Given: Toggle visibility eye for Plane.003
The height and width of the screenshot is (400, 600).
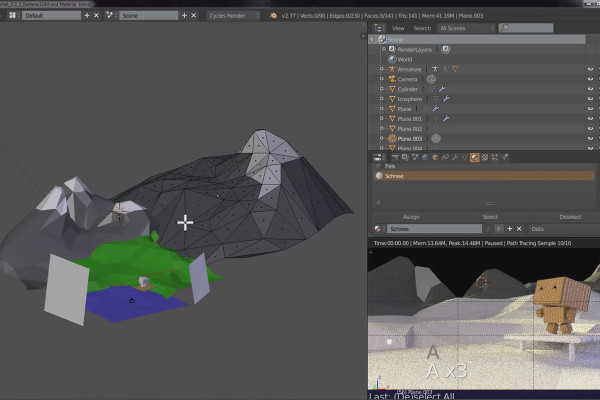Looking at the screenshot, I should pos(590,139).
